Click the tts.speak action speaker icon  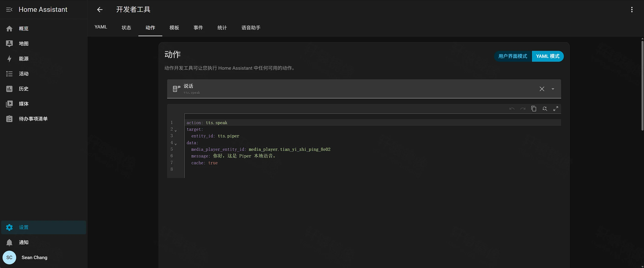pos(176,89)
